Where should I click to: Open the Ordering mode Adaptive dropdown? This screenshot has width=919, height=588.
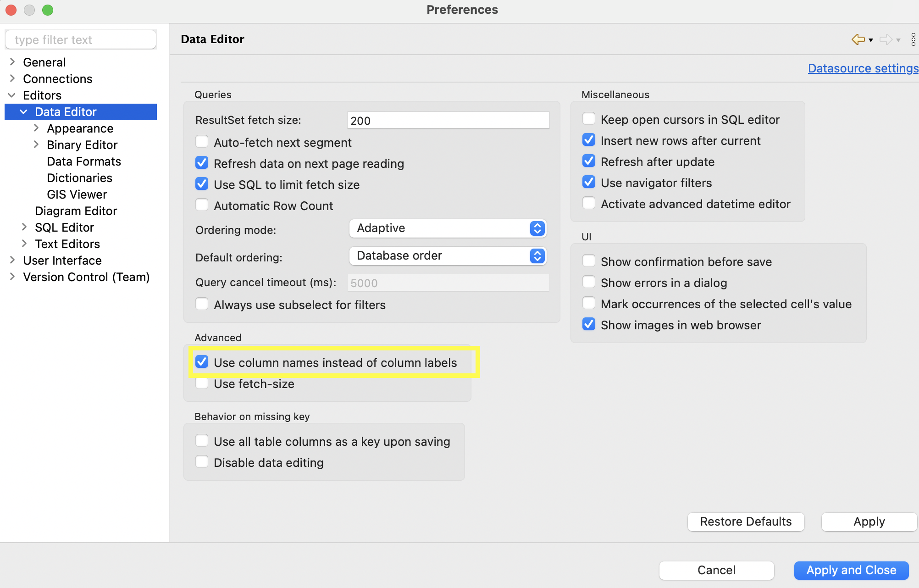448,228
